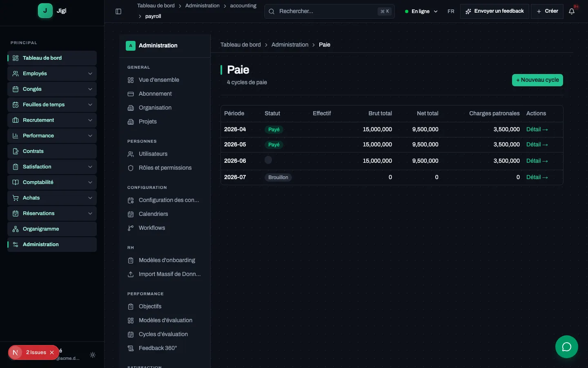Open the notifications bell
The image size is (588, 368).
coord(572,11)
